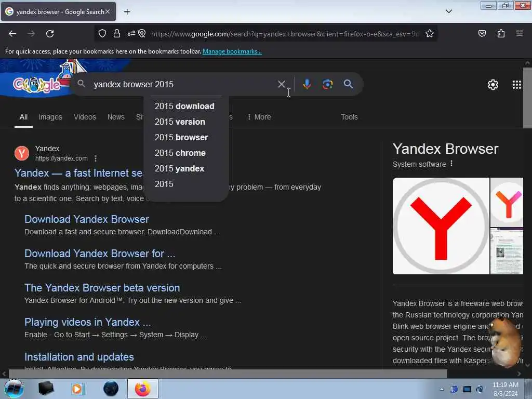Image resolution: width=532 pixels, height=399 pixels.
Task: Open the Extensions puzzle icon
Action: [x=501, y=34]
